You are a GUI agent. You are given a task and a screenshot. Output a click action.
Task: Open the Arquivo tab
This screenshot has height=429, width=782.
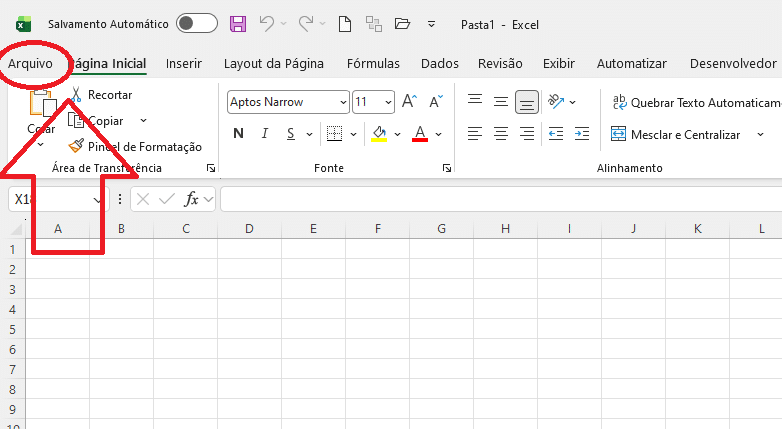point(30,64)
